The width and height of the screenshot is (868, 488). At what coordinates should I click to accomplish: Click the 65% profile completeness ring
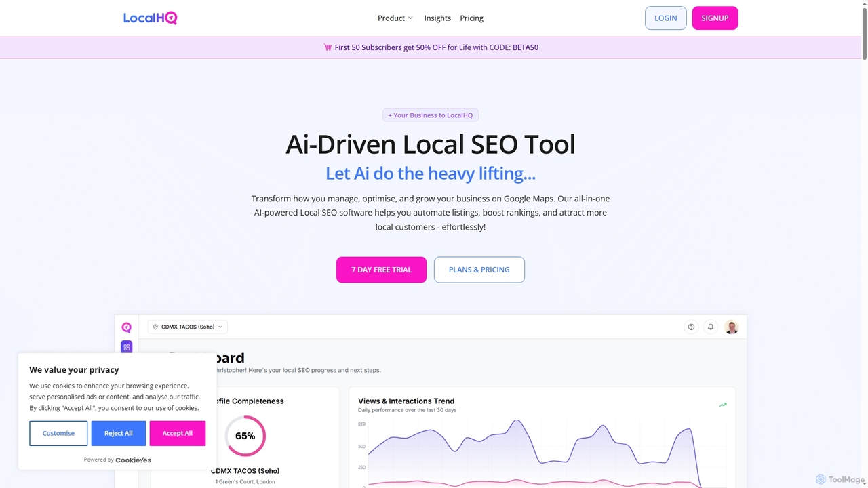click(x=245, y=436)
